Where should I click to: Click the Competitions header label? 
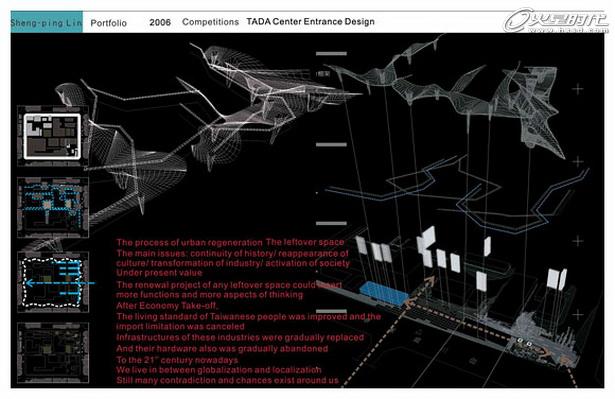[210, 22]
